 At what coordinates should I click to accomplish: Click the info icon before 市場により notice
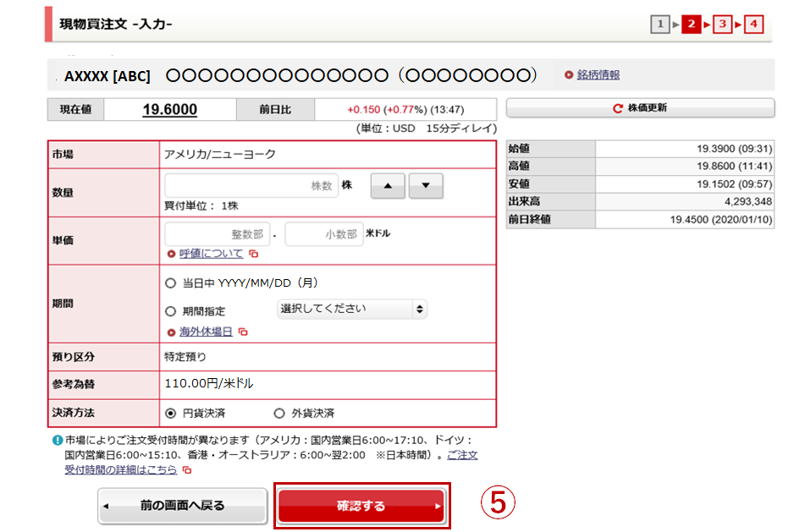point(58,440)
